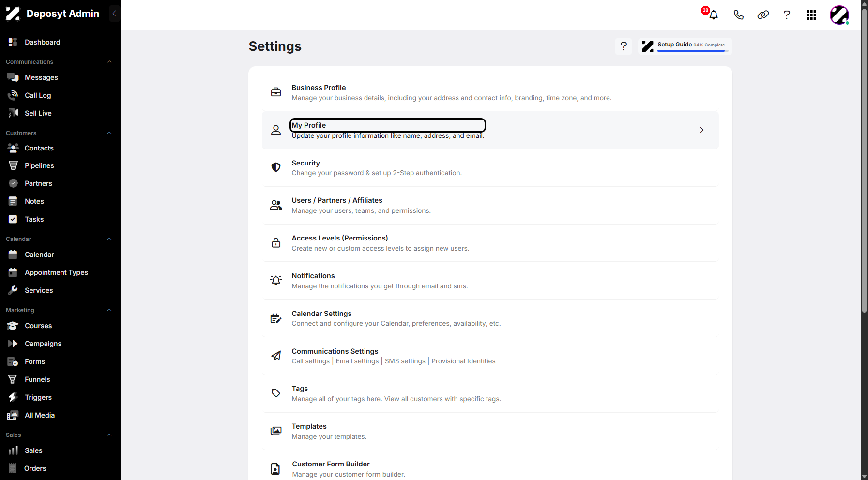Collapse the Customers sidebar section

[109, 133]
